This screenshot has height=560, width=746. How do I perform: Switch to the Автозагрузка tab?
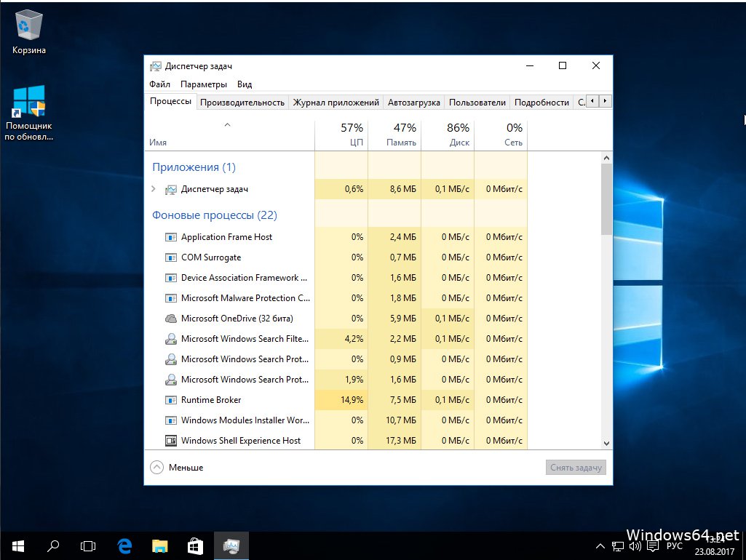(x=414, y=103)
